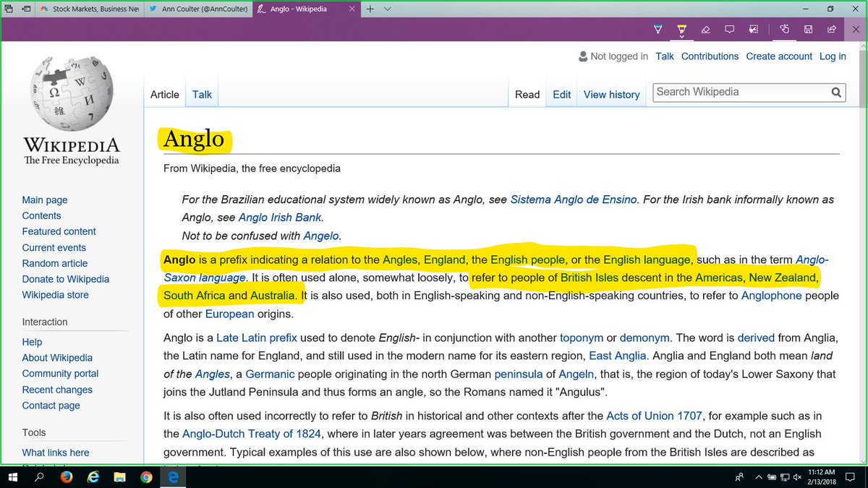Exit web note mode

(x=856, y=29)
